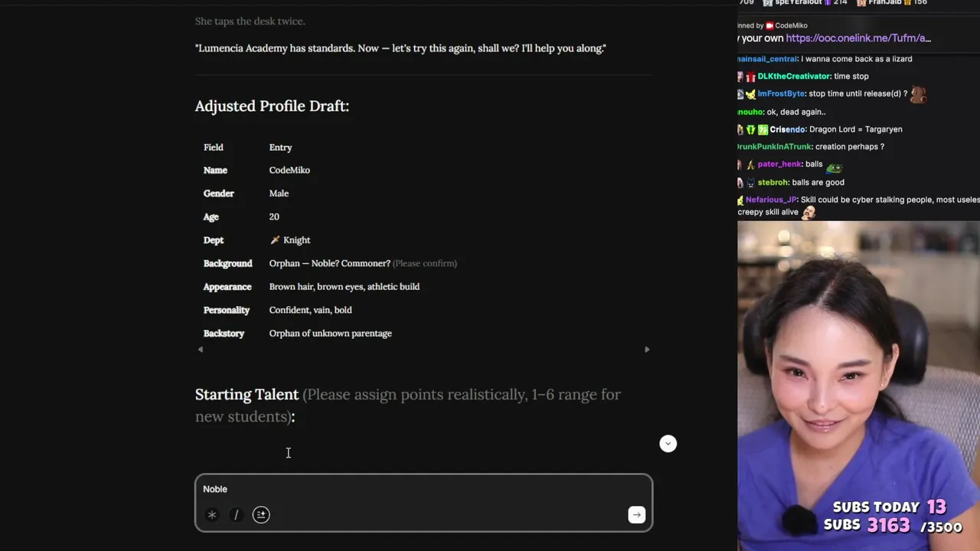980x551 pixels.
Task: Click 'Brown hair, brown eyes, athletic build'
Action: coord(345,287)
